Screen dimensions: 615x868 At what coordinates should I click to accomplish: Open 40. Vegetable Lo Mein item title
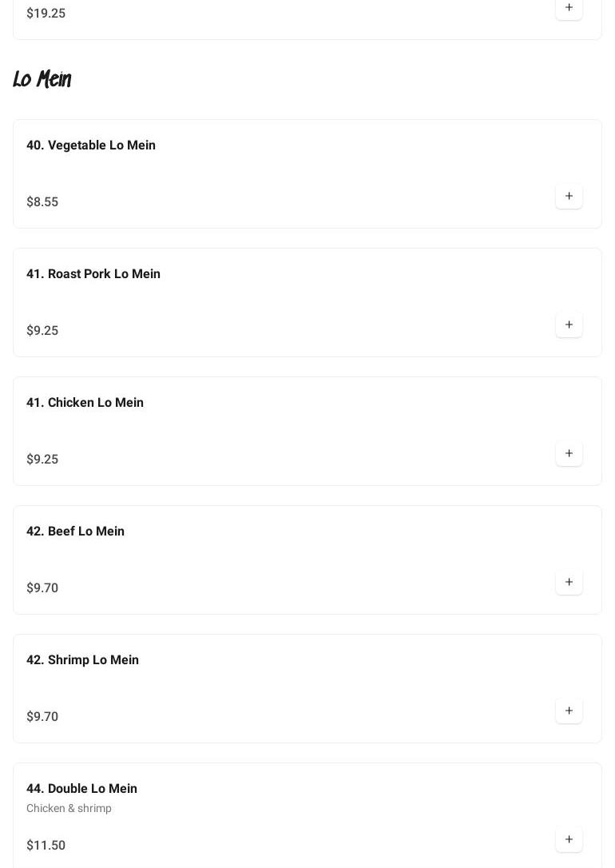[91, 145]
